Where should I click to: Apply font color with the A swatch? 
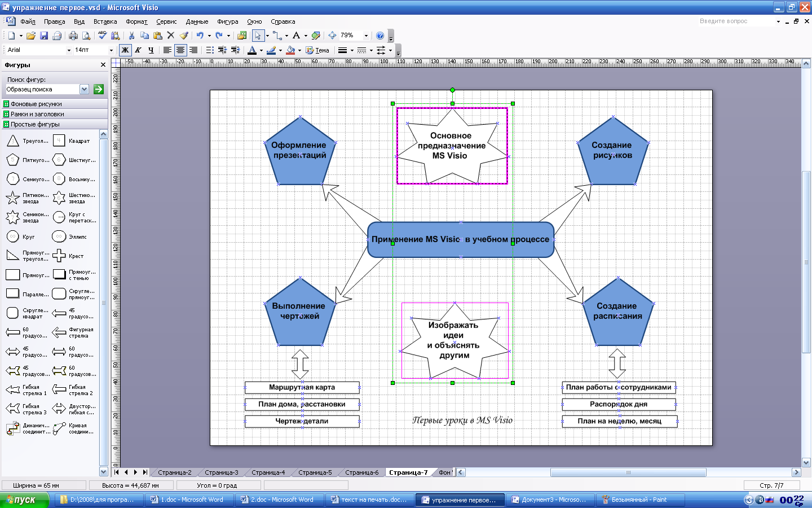[x=252, y=50]
